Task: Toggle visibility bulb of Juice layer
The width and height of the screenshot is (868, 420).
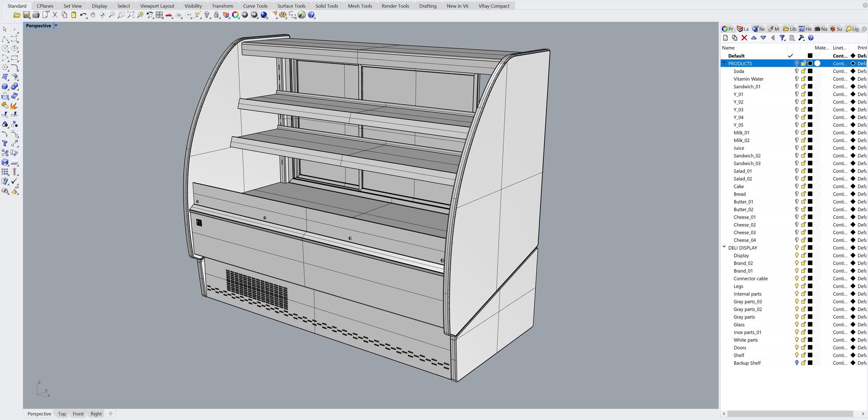Action: 797,148
